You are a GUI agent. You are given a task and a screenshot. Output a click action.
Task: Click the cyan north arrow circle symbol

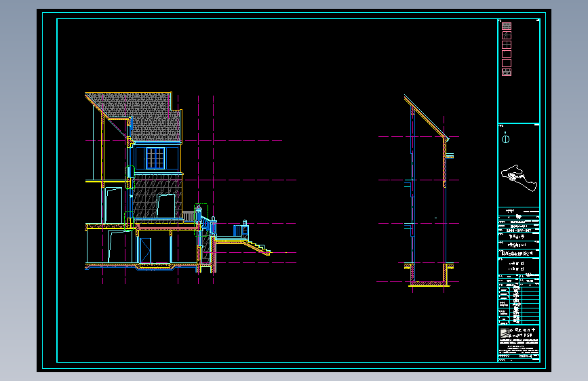tap(505, 139)
